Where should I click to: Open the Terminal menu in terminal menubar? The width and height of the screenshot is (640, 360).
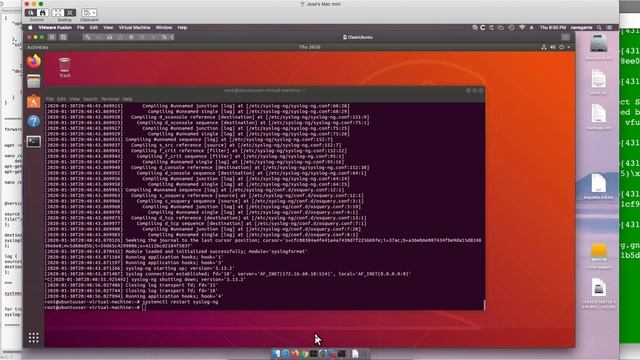[110, 99]
